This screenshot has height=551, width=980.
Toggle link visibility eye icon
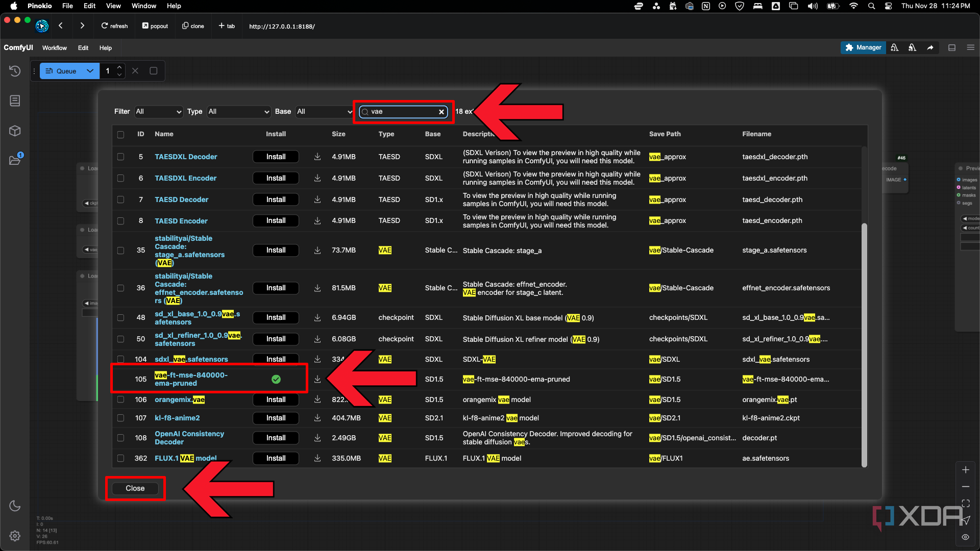pos(966,537)
